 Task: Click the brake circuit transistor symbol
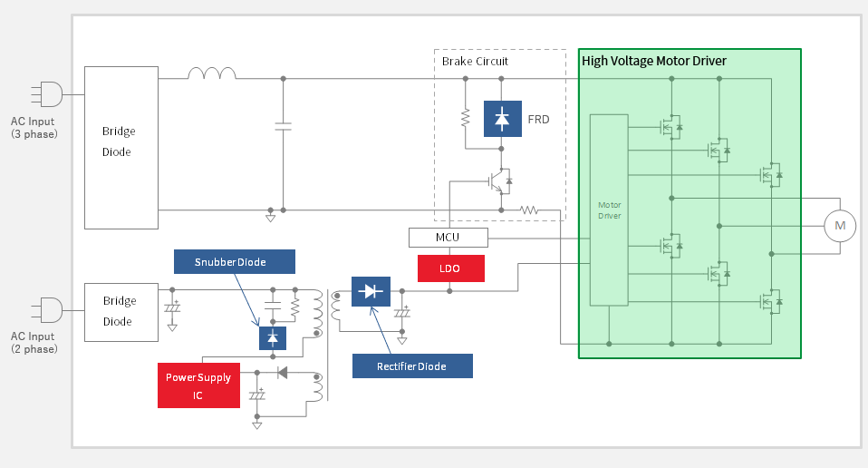(x=498, y=180)
